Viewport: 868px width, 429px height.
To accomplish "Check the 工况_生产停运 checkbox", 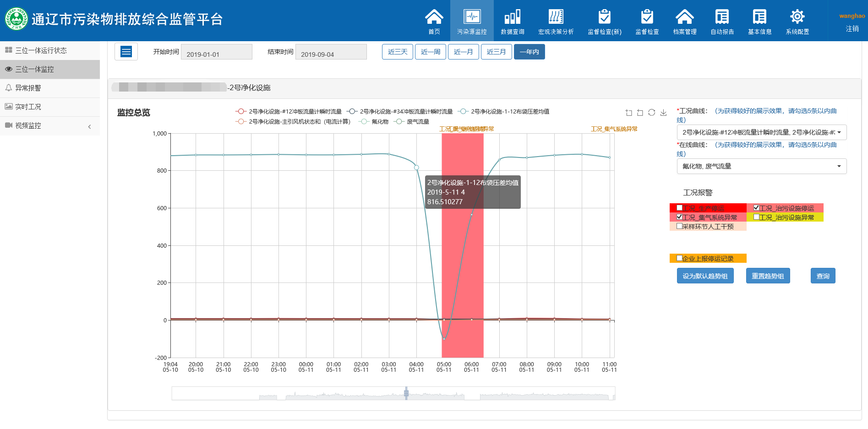I will [679, 208].
